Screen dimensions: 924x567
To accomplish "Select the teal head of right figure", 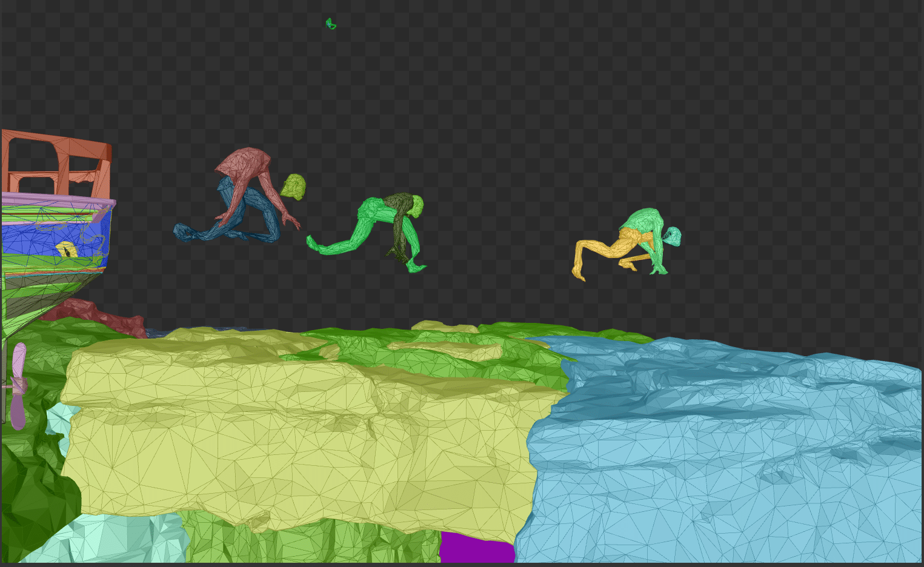I will point(673,236).
